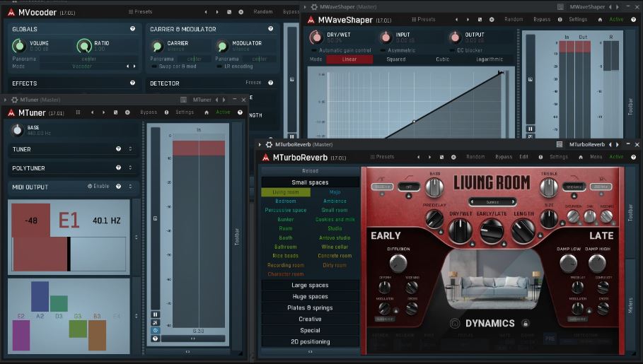
Task: Open the MVocoder DETECTOR help icon
Action: click(x=270, y=83)
